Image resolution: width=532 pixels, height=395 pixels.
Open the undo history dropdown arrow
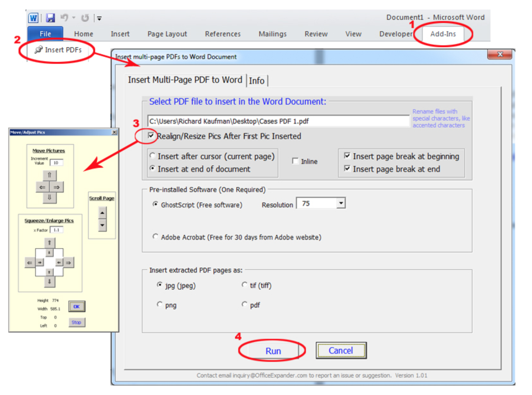click(74, 18)
